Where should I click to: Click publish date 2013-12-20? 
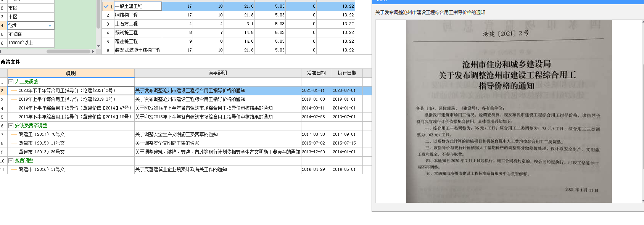pyautogui.click(x=313, y=152)
